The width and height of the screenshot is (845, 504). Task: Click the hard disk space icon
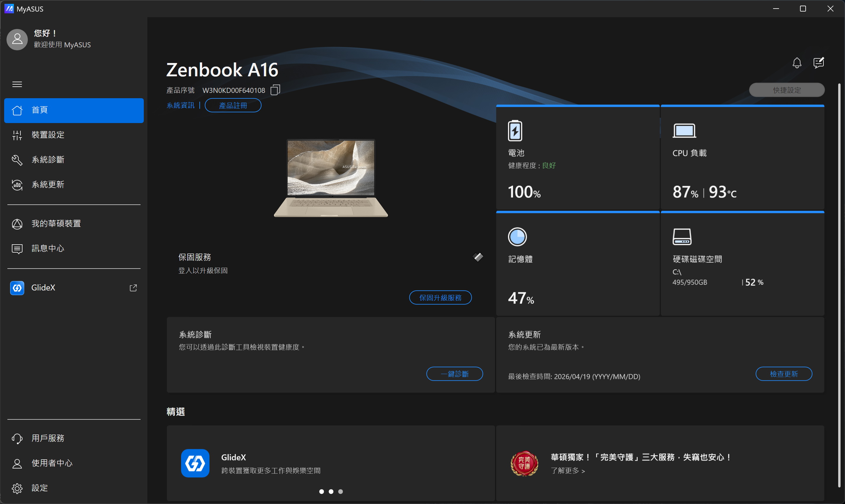682,237
